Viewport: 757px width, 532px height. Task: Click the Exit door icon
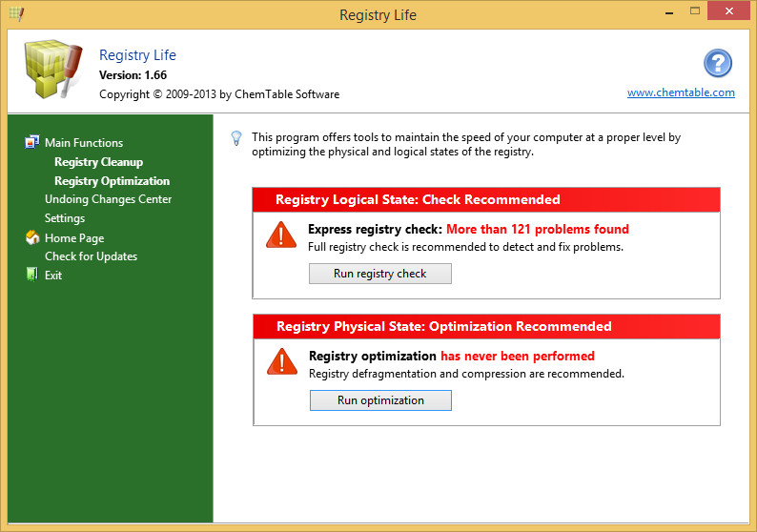pos(31,275)
